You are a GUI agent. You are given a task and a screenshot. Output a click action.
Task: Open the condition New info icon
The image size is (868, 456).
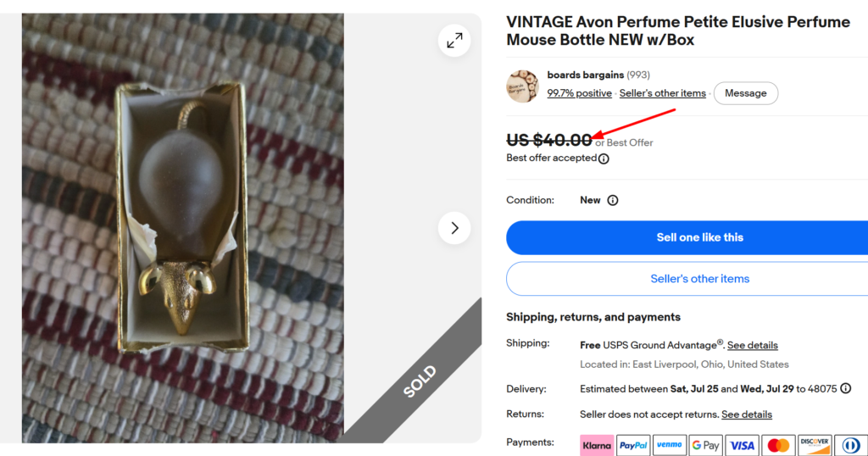click(613, 200)
